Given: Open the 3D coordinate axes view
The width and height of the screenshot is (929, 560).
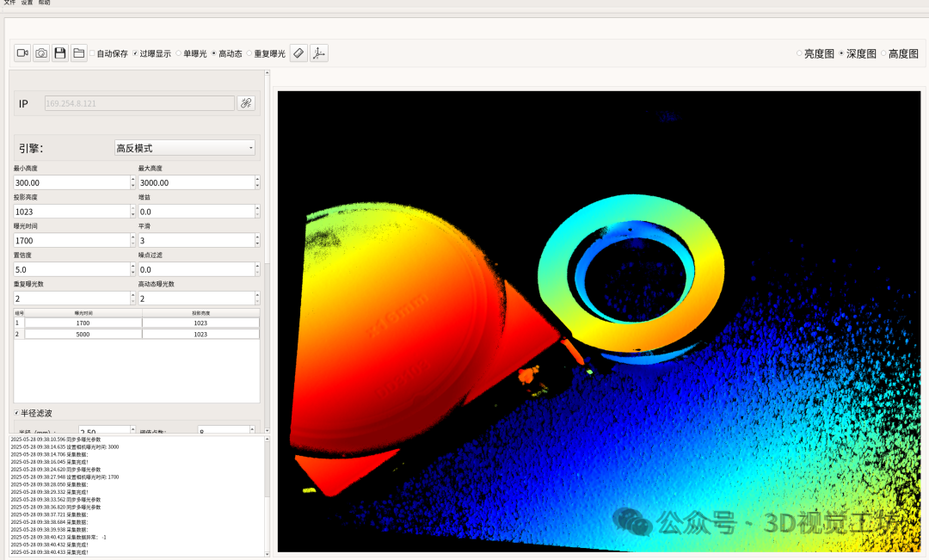Looking at the screenshot, I should [319, 53].
